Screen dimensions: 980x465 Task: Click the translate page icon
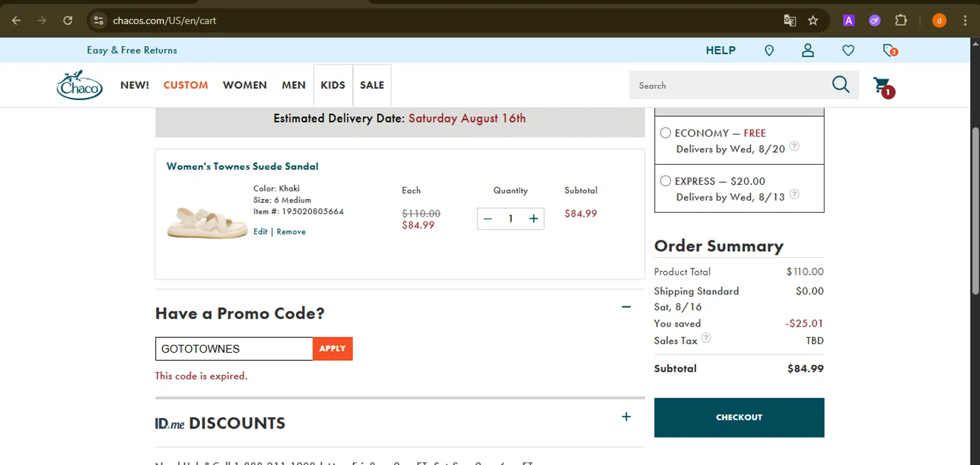pos(790,20)
